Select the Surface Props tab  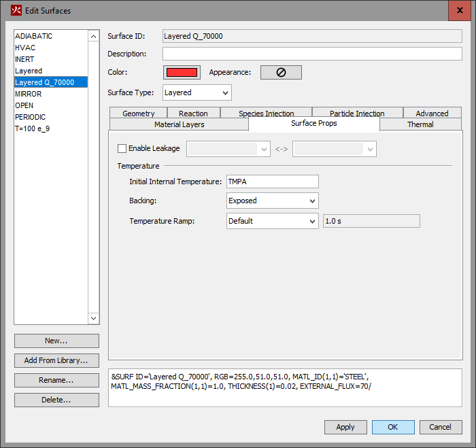pos(314,124)
